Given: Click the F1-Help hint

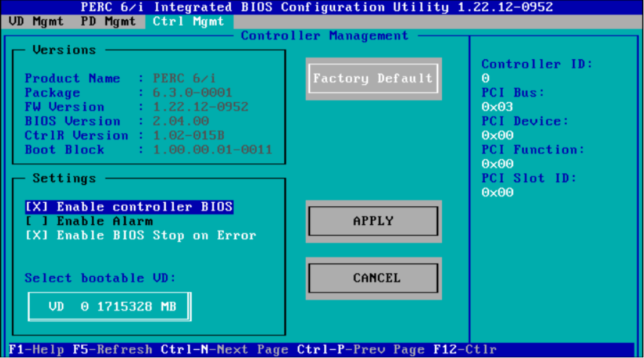Looking at the screenshot, I should (x=36, y=350).
